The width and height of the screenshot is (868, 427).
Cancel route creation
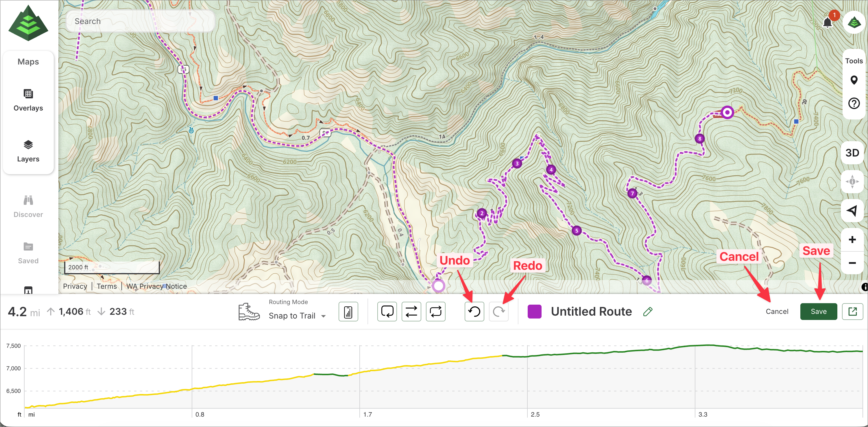(777, 311)
